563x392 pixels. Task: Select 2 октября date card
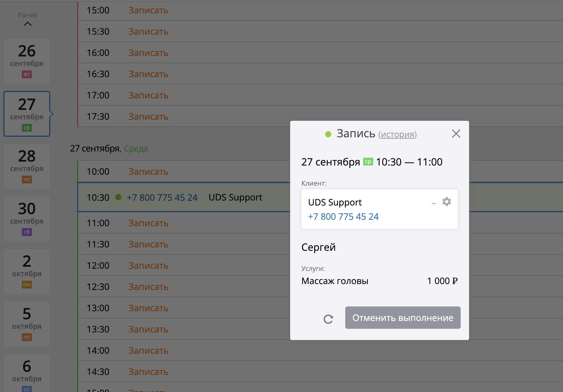coord(27,271)
